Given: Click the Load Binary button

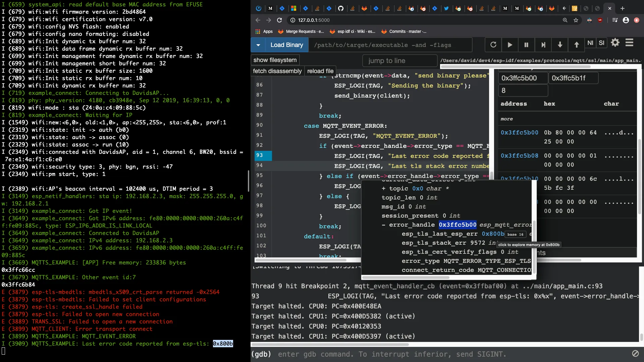Looking at the screenshot, I should click(286, 45).
